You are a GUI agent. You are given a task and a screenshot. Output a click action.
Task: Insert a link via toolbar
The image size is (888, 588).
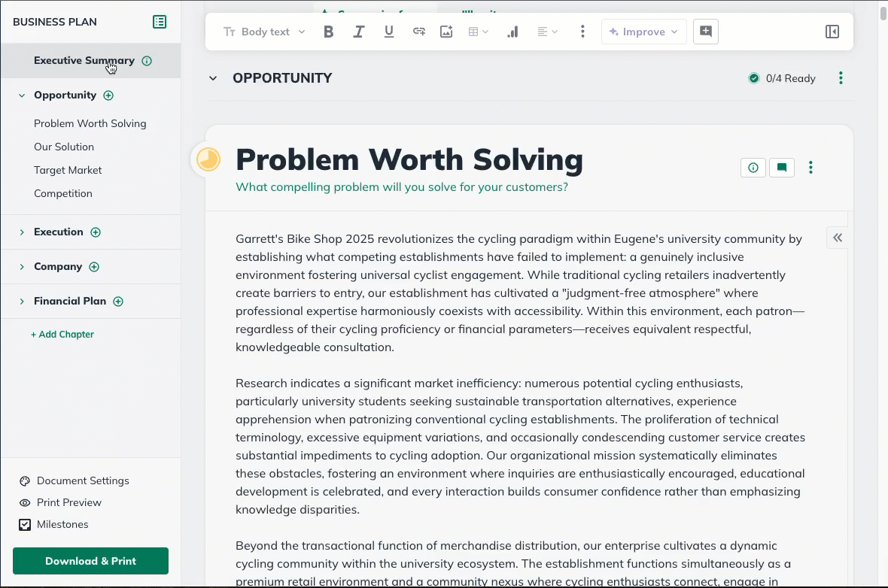tap(419, 32)
